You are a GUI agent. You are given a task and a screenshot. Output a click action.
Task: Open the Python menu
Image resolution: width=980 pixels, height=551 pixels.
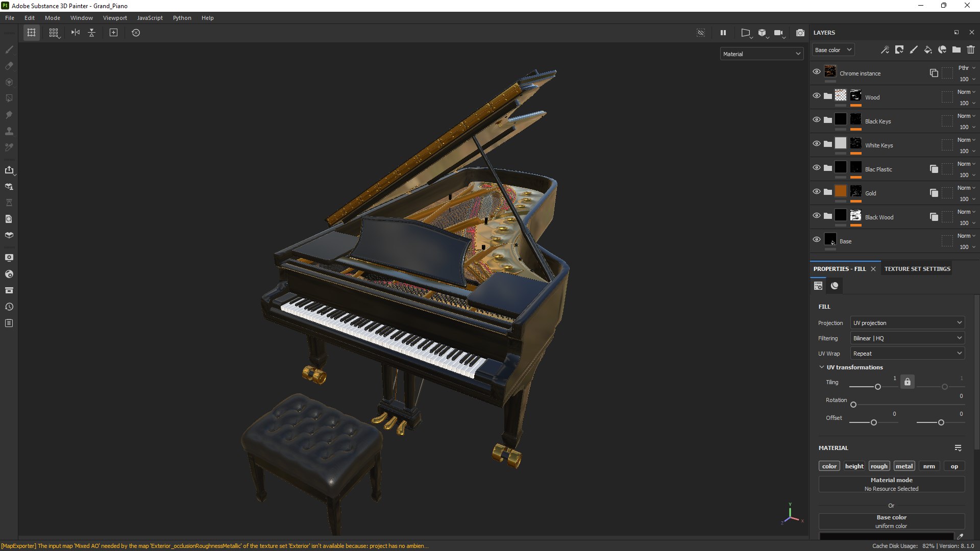[182, 18]
